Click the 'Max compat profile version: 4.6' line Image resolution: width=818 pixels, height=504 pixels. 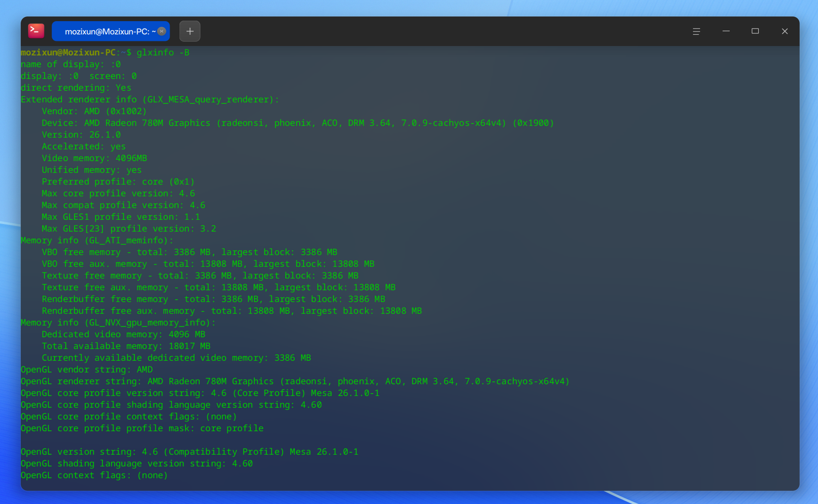pyautogui.click(x=124, y=205)
